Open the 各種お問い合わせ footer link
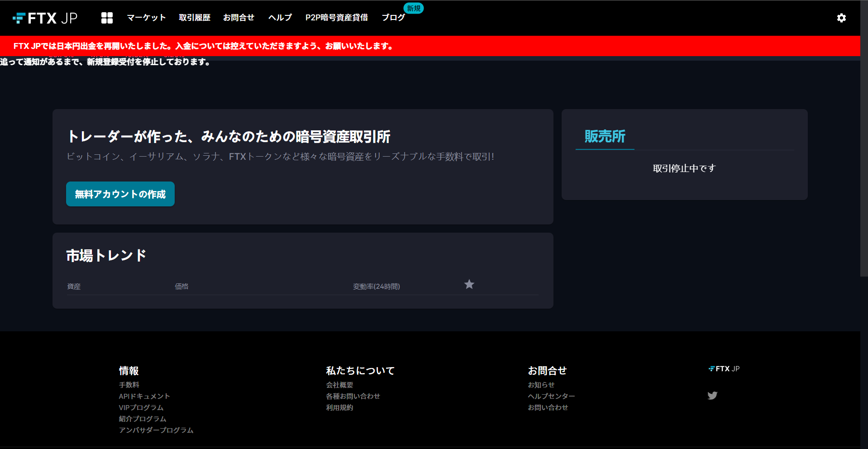The height and width of the screenshot is (449, 868). pos(353,396)
